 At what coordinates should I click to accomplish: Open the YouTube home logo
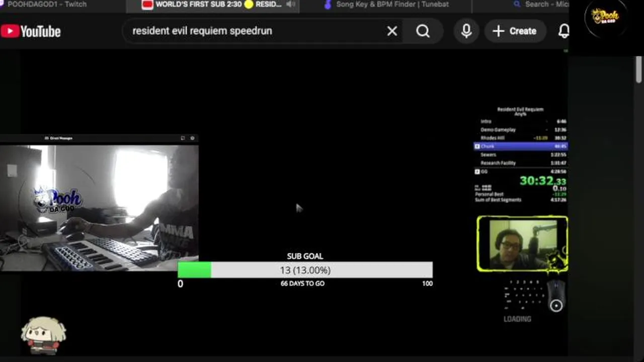(31, 31)
